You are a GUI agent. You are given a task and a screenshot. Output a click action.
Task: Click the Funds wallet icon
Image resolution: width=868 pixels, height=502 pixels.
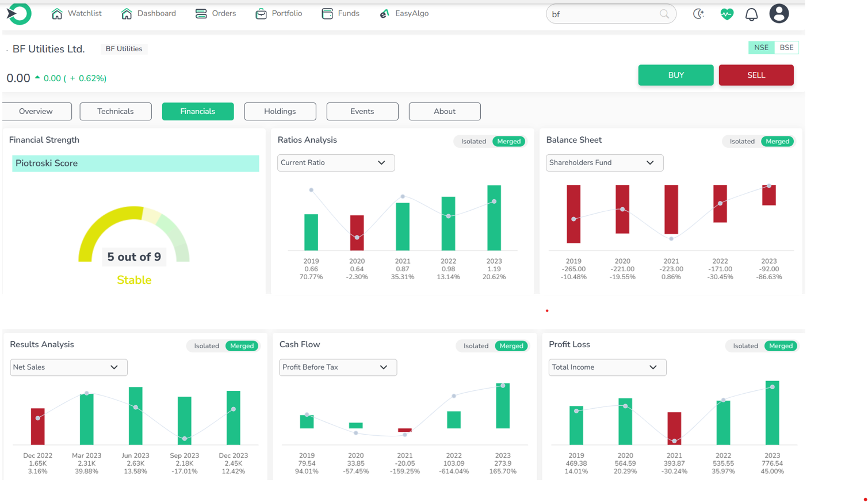[x=327, y=14]
